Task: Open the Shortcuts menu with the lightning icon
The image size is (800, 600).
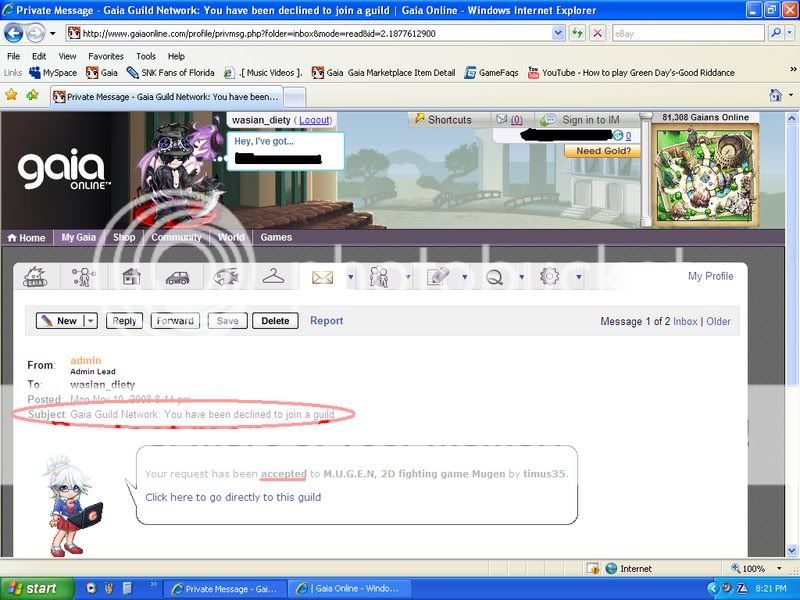Action: 449,119
